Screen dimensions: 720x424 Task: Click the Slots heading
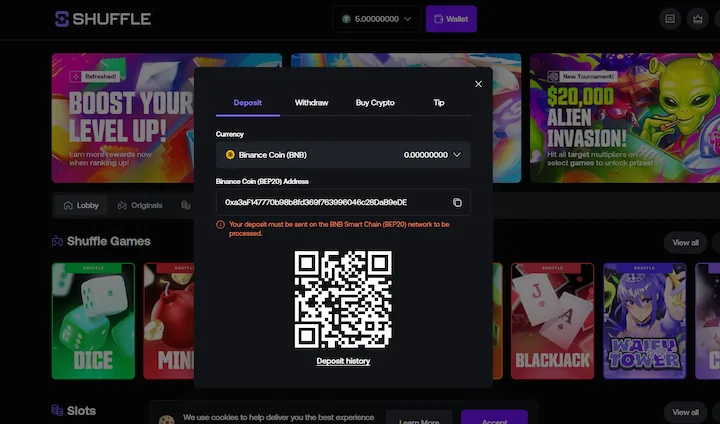pyautogui.click(x=81, y=411)
